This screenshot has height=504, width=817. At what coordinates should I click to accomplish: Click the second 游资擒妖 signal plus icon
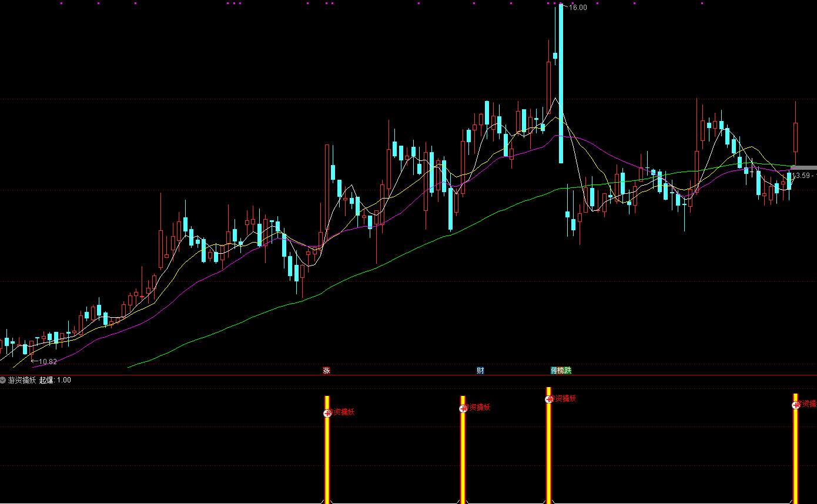463,408
